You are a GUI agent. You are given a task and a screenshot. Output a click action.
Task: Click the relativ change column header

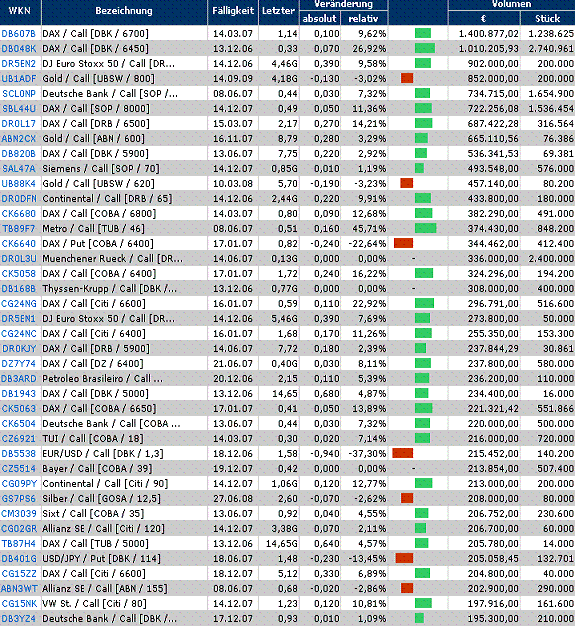pos(363,18)
